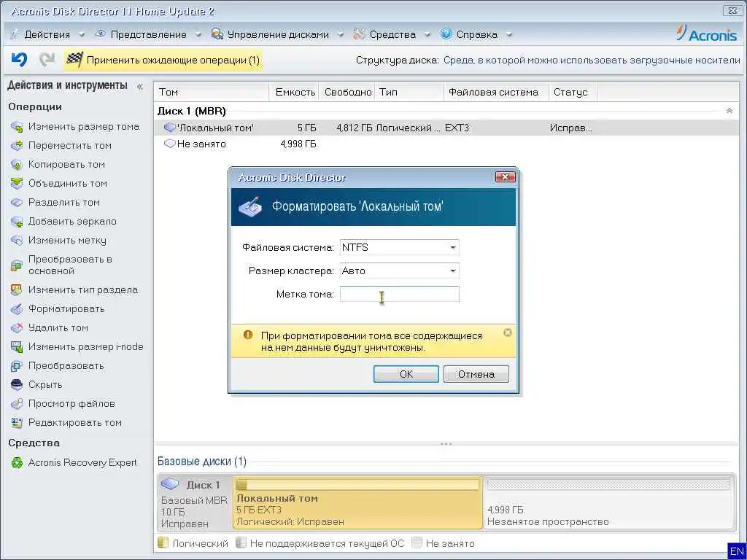Image resolution: width=747 pixels, height=560 pixels.
Task: Dismiss the yellow warning with its small x
Action: tap(508, 332)
